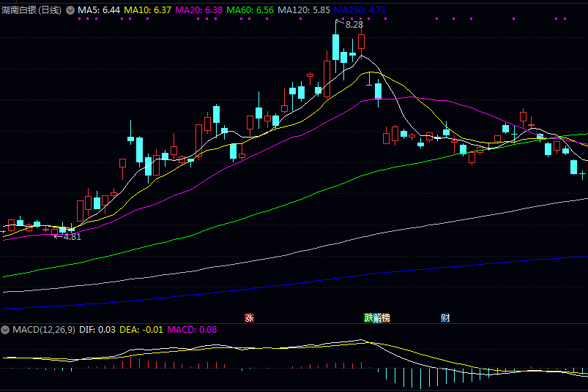This screenshot has height=392, width=588.
Task: Click the yellow DEA value label
Action: [x=141, y=331]
